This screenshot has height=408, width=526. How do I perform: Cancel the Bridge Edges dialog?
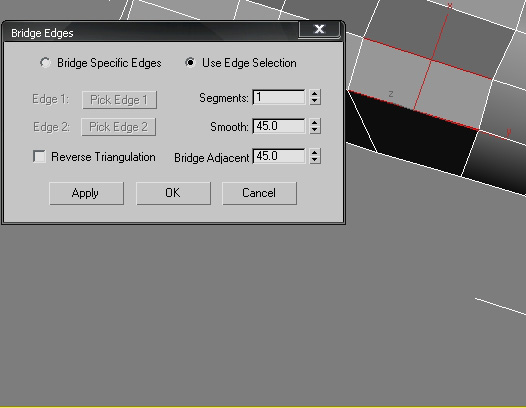tap(259, 193)
